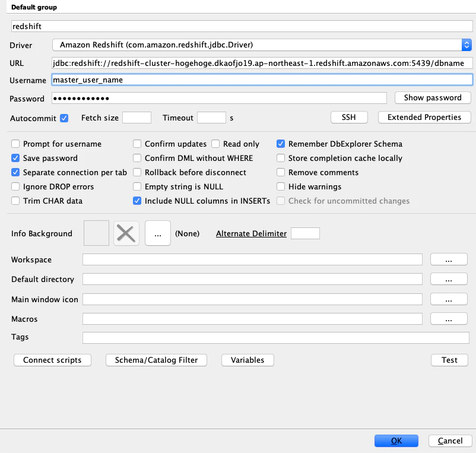Tick the Read only checkbox

click(215, 144)
